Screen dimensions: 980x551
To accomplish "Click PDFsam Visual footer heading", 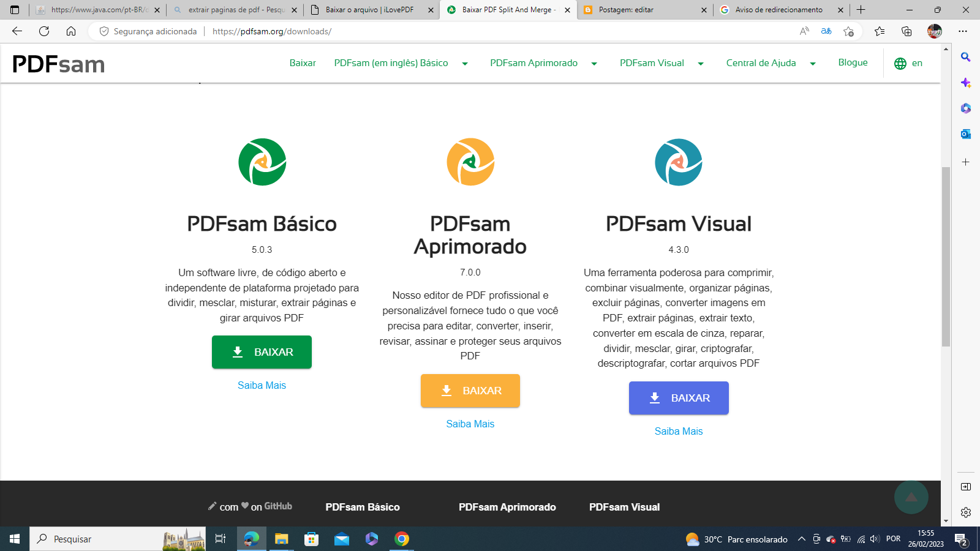I will point(625,507).
